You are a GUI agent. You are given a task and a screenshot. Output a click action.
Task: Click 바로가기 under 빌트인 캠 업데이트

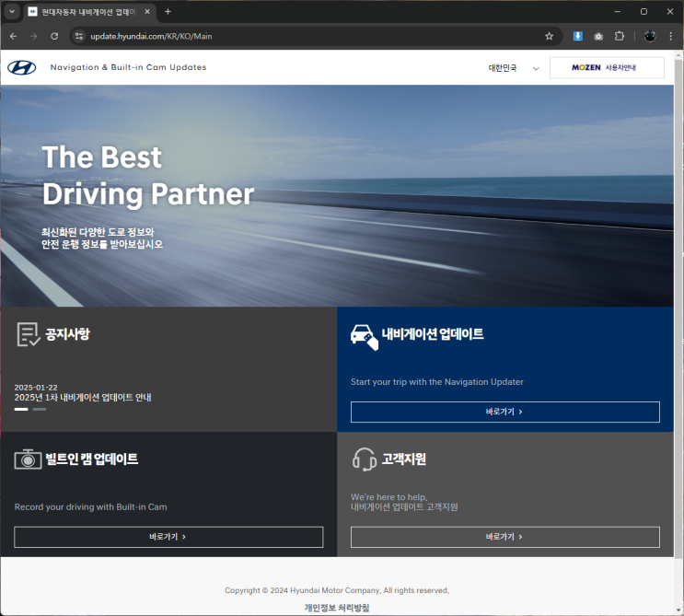pos(168,537)
